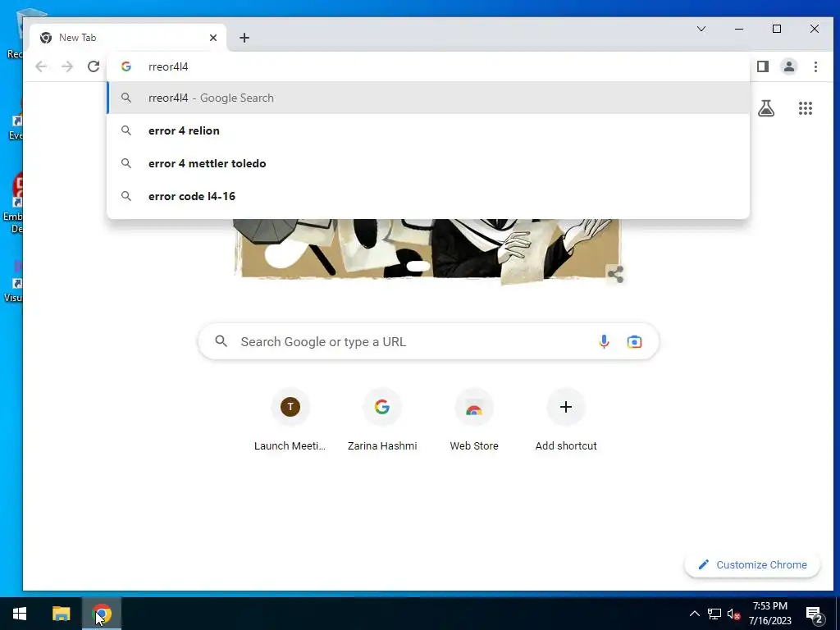840x630 pixels.
Task: Click the forward navigation arrow
Action: click(x=67, y=66)
